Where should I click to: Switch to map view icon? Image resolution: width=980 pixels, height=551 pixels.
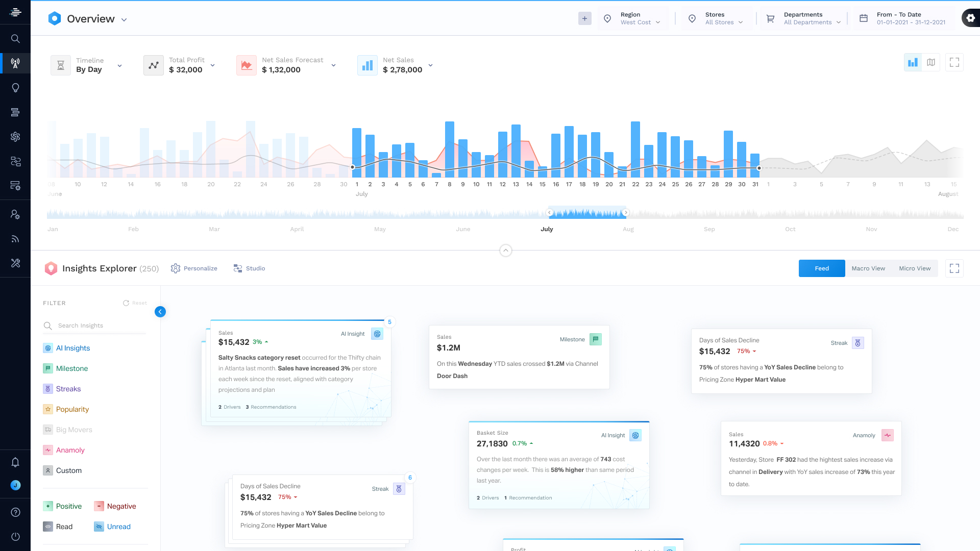tap(931, 62)
